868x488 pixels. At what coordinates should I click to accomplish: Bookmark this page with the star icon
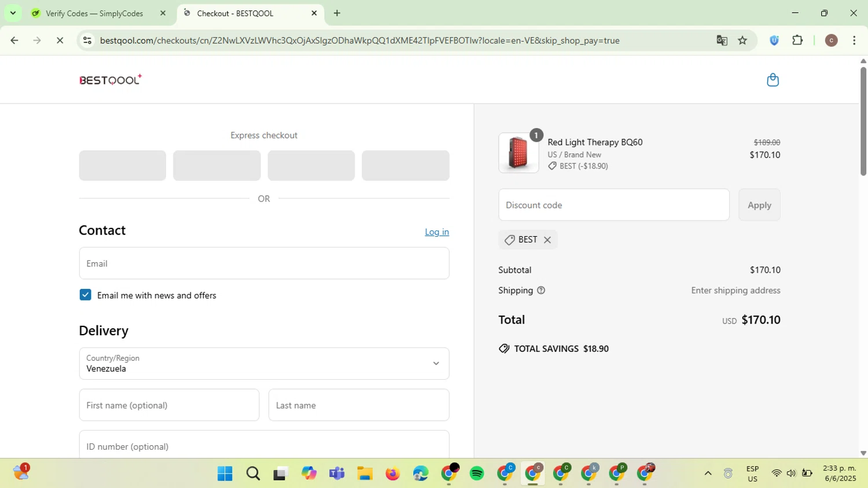click(x=742, y=41)
